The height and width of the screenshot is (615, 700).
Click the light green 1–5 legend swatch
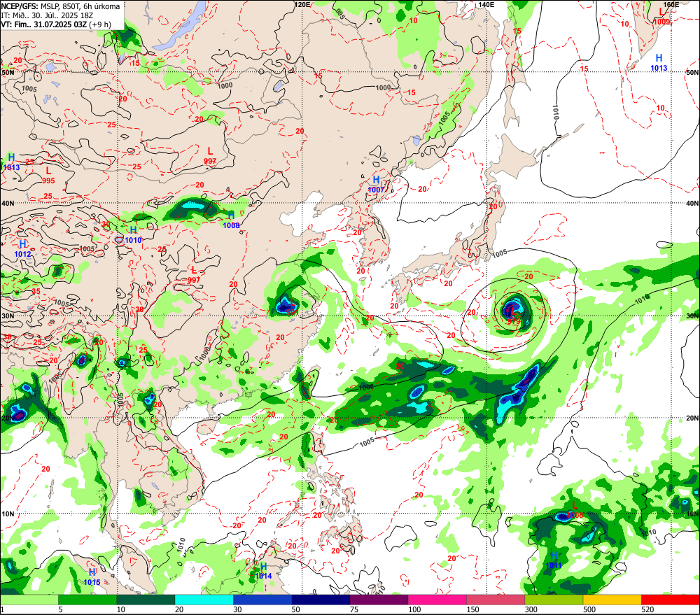[x=29, y=600]
